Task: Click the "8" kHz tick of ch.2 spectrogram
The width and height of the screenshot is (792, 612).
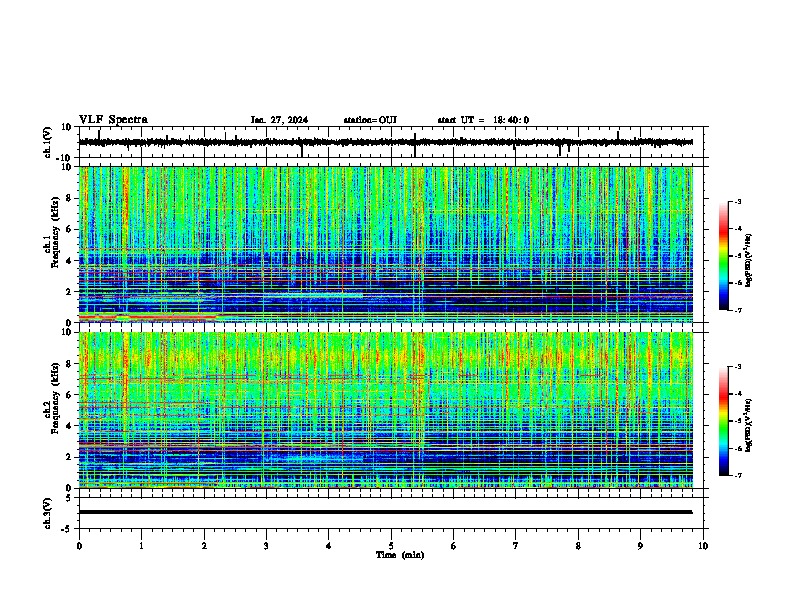Action: (69, 364)
